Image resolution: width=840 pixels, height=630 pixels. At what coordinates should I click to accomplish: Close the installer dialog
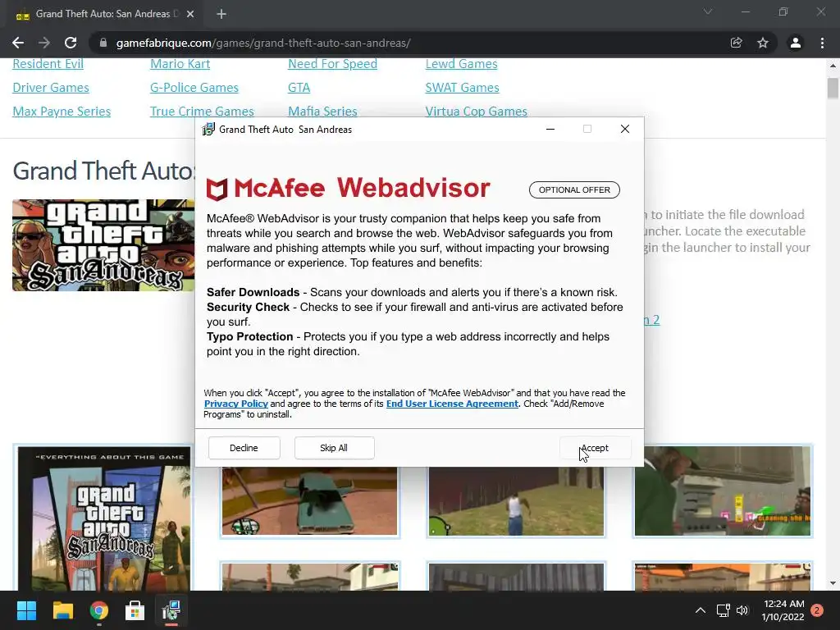(624, 129)
